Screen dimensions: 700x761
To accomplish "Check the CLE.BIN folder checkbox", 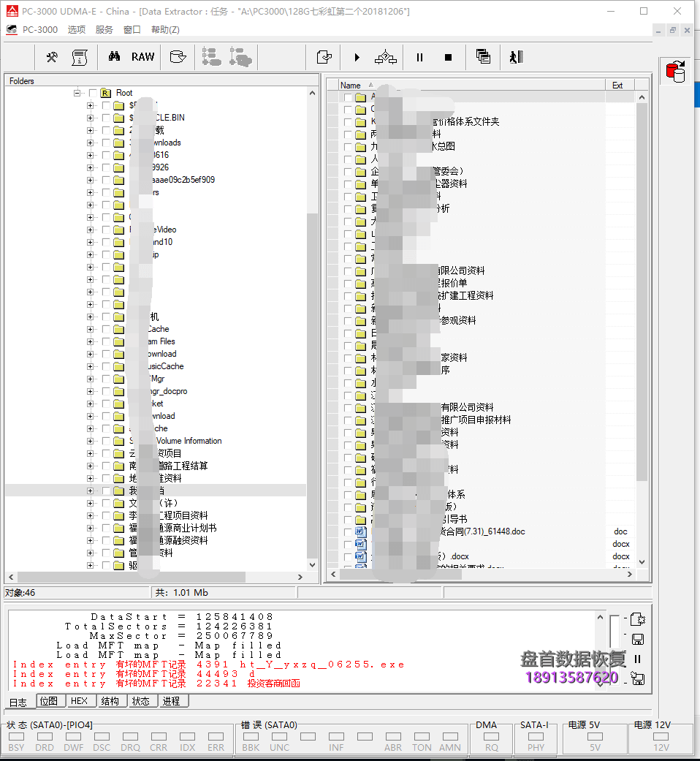I will [106, 118].
